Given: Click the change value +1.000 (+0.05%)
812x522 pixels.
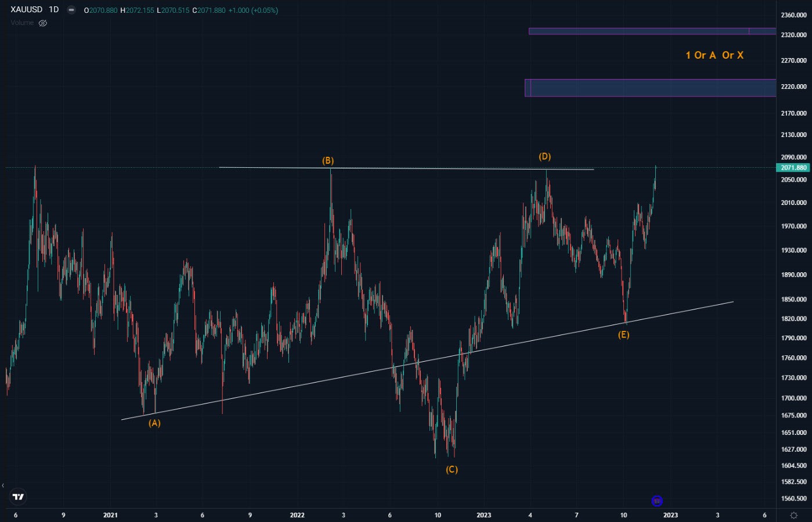Looking at the screenshot, I should 253,10.
